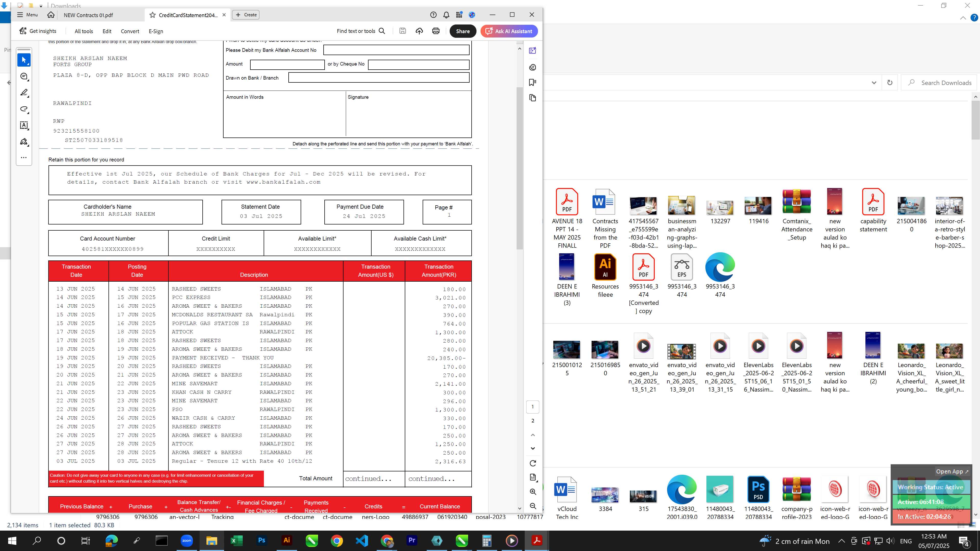Select the Resources fileee AI file

(x=605, y=276)
